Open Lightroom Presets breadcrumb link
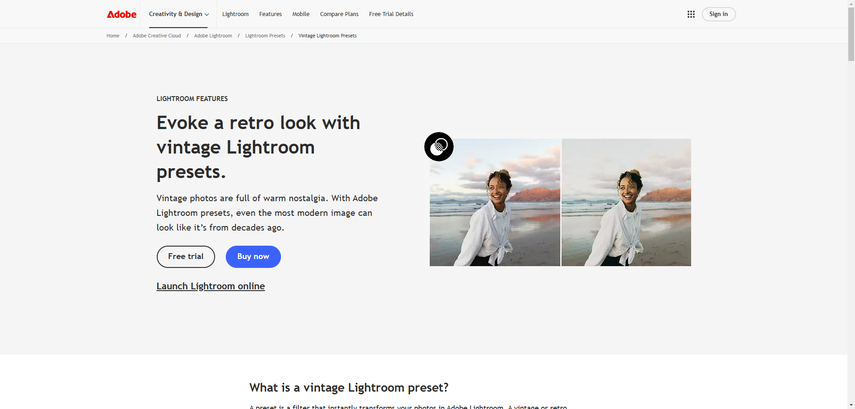855x409 pixels. [x=265, y=36]
